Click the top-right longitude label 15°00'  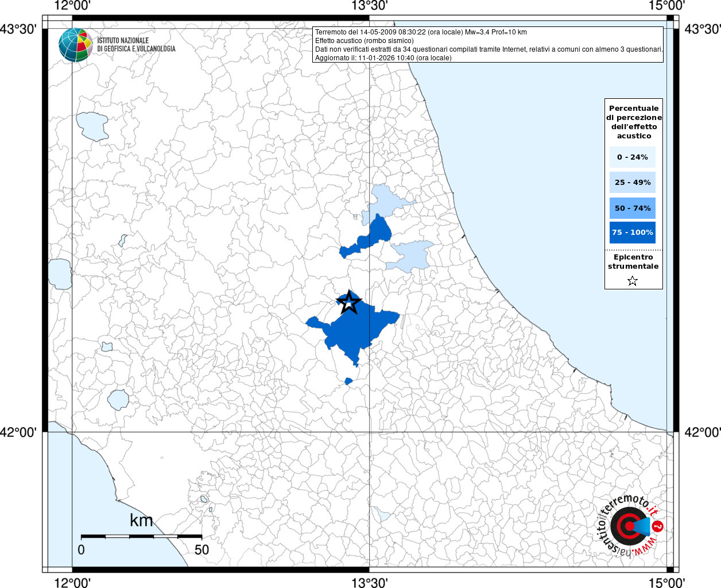coord(666,6)
